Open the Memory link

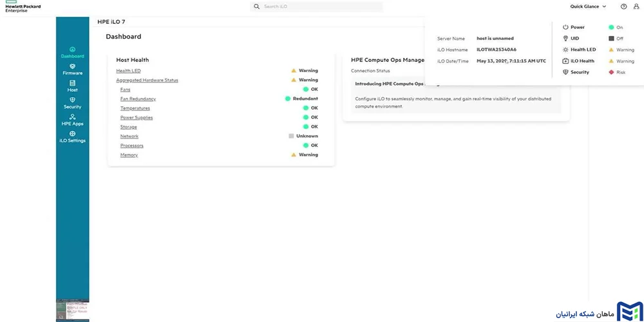point(129,155)
